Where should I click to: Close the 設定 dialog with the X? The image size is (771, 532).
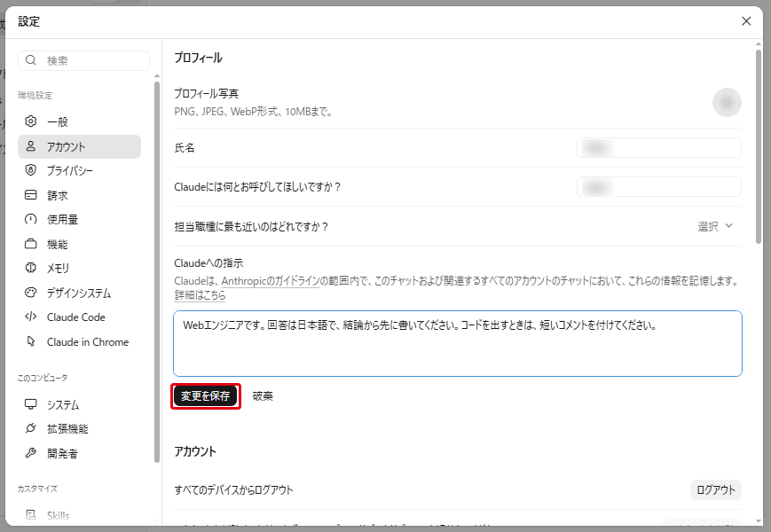pyautogui.click(x=746, y=21)
